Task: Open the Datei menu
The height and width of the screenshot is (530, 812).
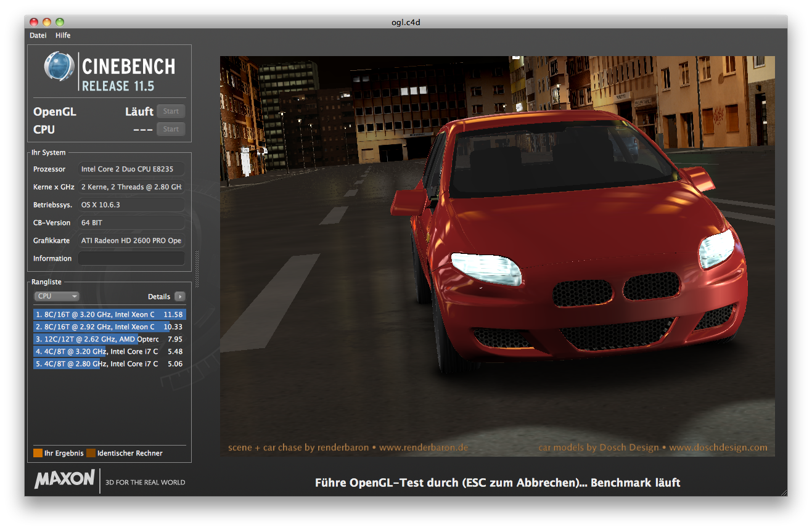Action: (38, 35)
